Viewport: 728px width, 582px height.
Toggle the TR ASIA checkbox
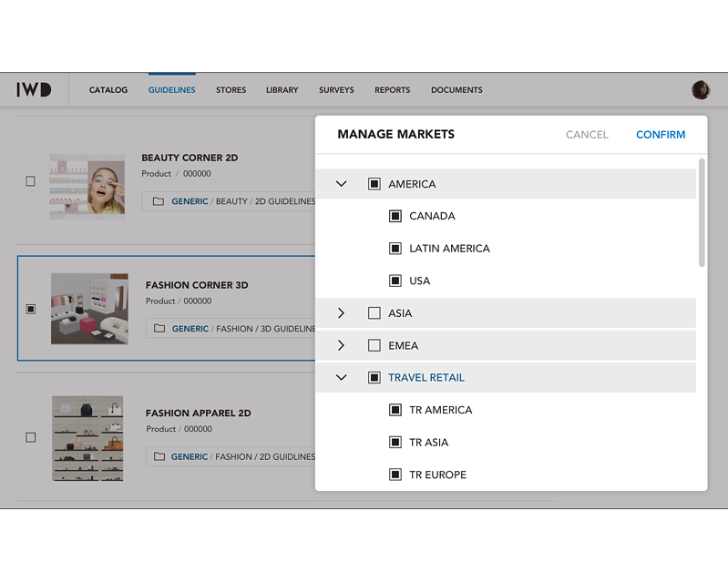coord(395,443)
